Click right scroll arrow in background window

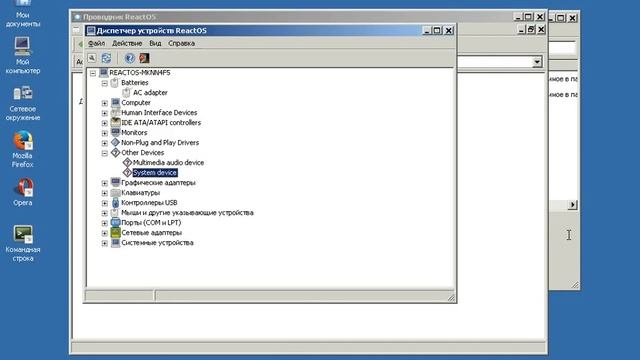[572, 205]
